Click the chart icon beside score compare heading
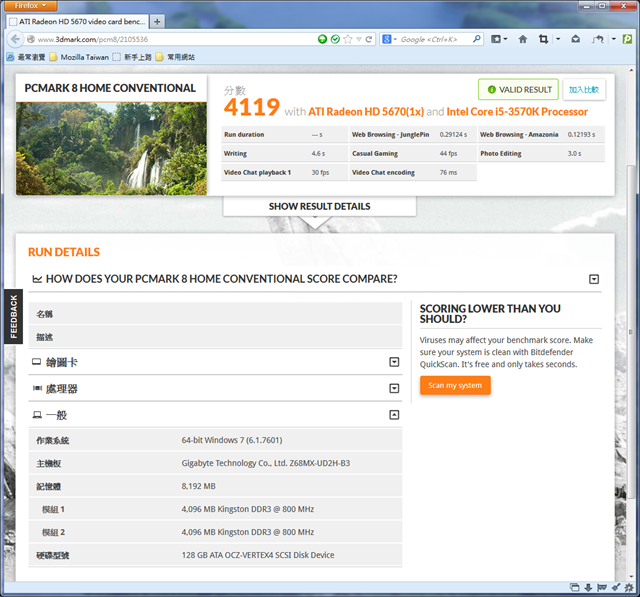Viewport: 640px width, 597px height. (37, 279)
